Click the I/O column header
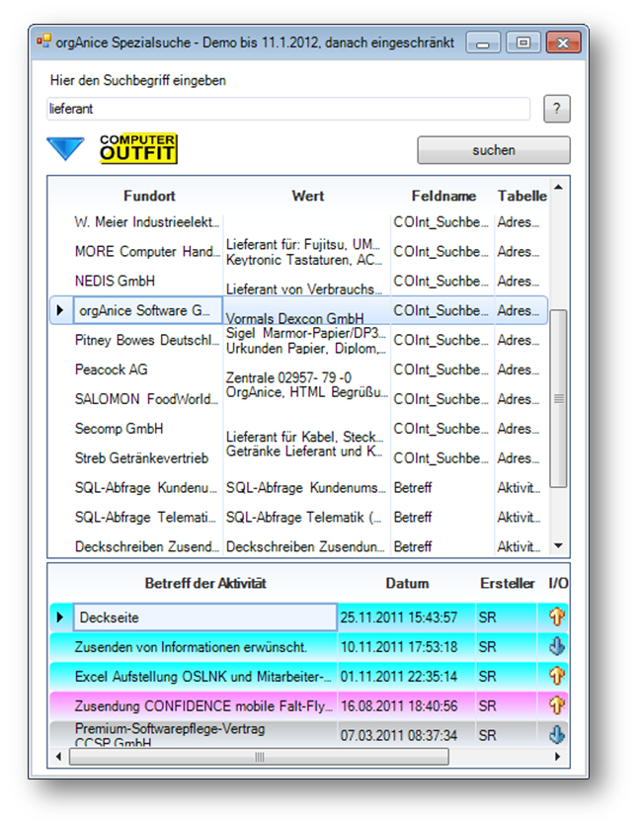This screenshot has width=644, height=824. click(558, 583)
